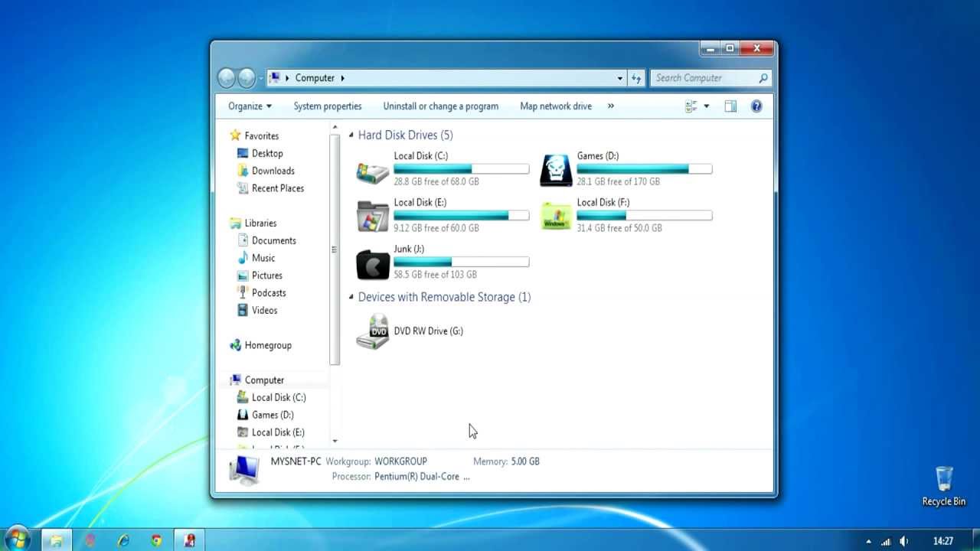Open Games (D:) skull drive icon

tap(556, 170)
